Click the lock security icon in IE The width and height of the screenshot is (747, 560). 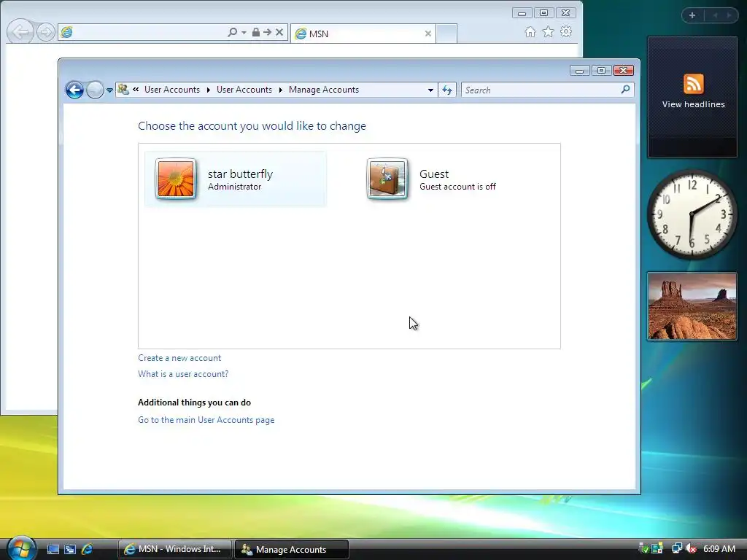(256, 32)
